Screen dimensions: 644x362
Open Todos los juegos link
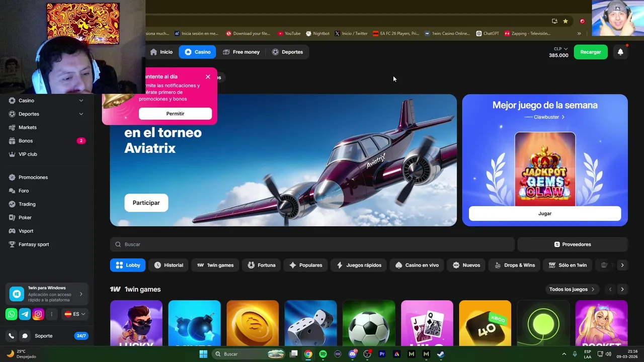coord(572,289)
